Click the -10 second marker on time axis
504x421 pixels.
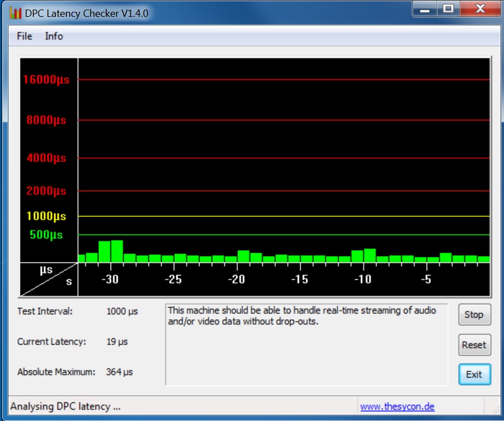pyautogui.click(x=362, y=279)
